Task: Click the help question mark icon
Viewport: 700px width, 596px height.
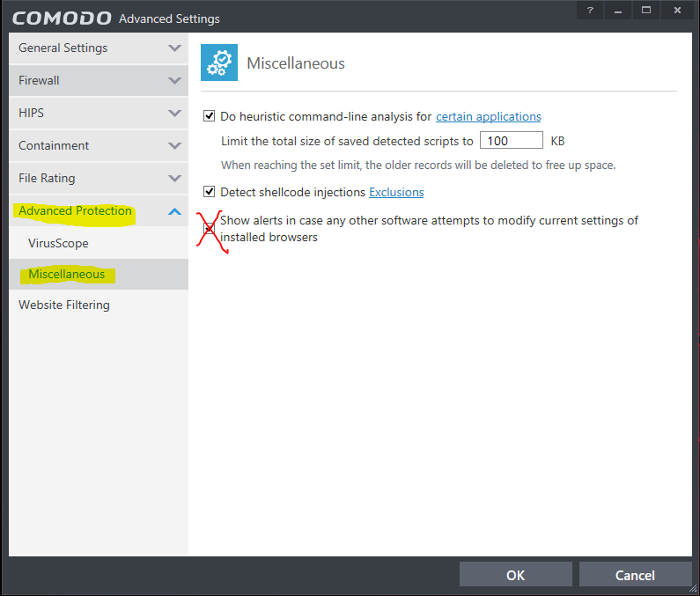Action: (590, 11)
